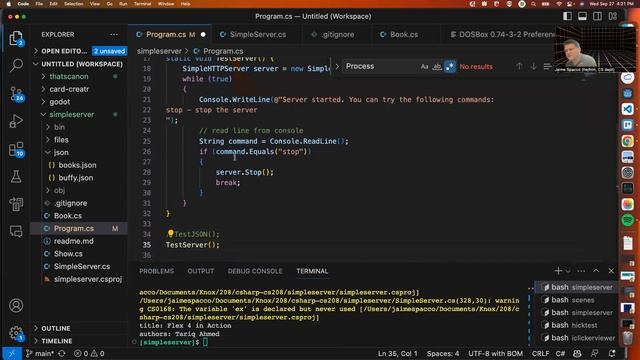Open customize layout icon in title bar
The image size is (640, 360).
click(613, 16)
